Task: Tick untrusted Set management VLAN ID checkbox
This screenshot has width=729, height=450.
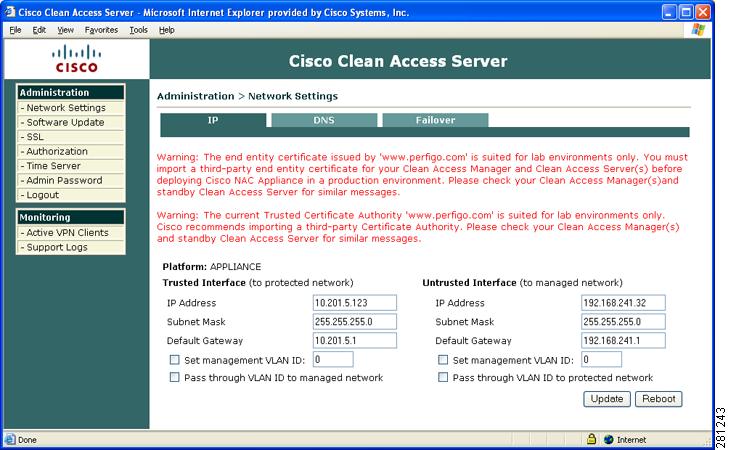Action: click(443, 360)
